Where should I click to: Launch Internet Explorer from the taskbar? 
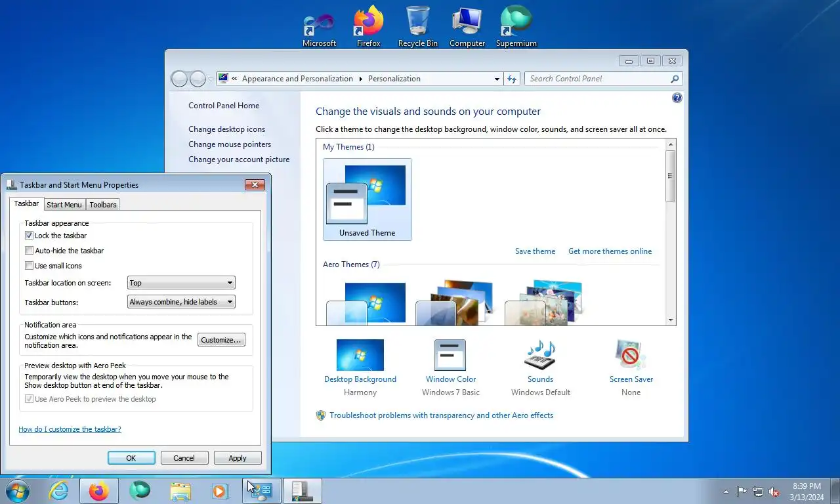58,491
